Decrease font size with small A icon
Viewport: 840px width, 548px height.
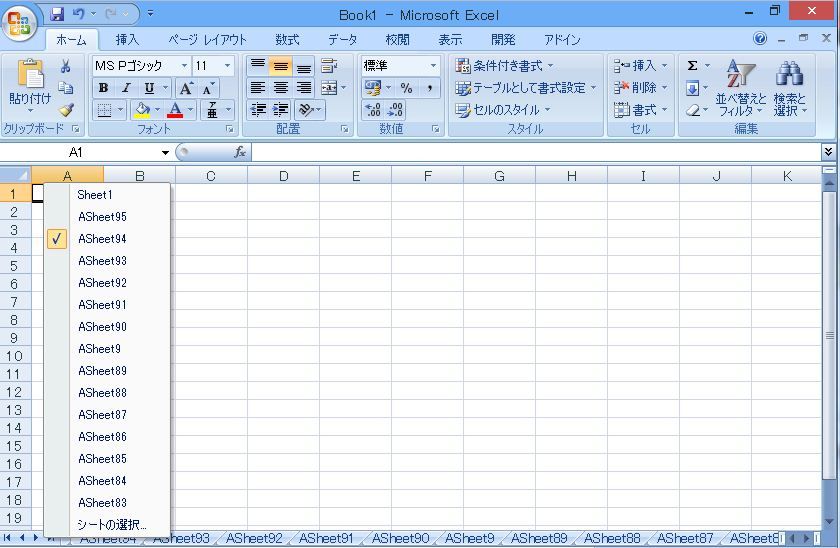(x=208, y=88)
